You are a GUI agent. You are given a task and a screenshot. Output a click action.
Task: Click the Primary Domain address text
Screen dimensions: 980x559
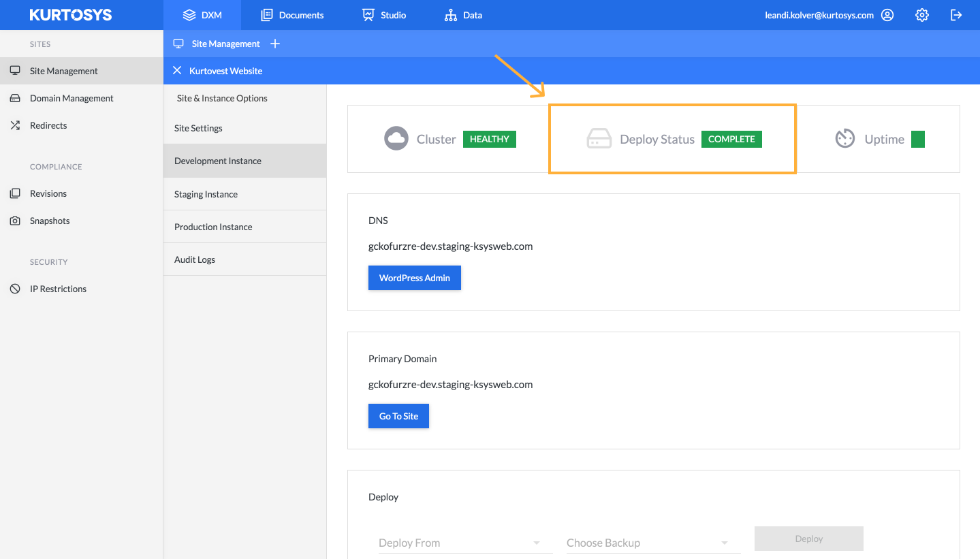coord(450,384)
